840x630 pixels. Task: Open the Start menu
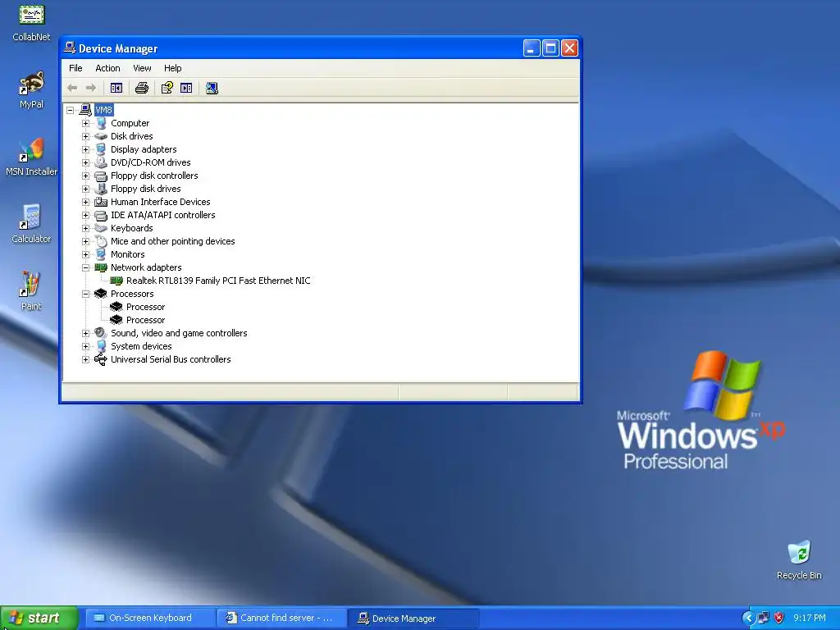39,618
